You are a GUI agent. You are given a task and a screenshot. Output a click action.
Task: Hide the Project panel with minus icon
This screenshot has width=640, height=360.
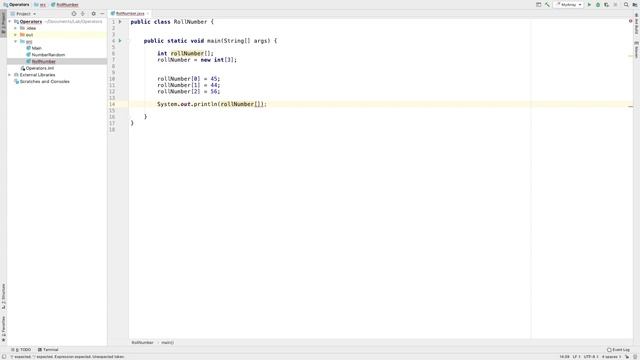(x=102, y=13)
